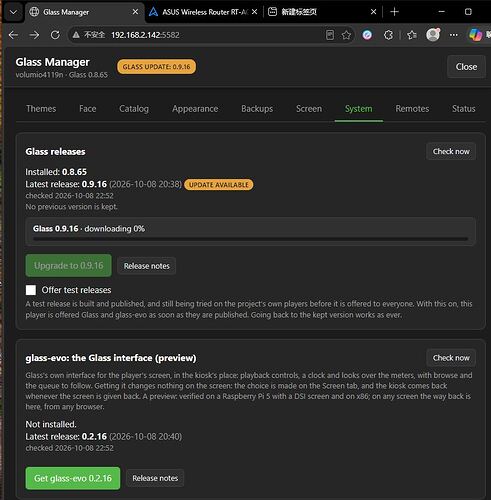The height and width of the screenshot is (500, 491).
Task: Click the Glass Update 0.9.16 badge
Action: 156,67
